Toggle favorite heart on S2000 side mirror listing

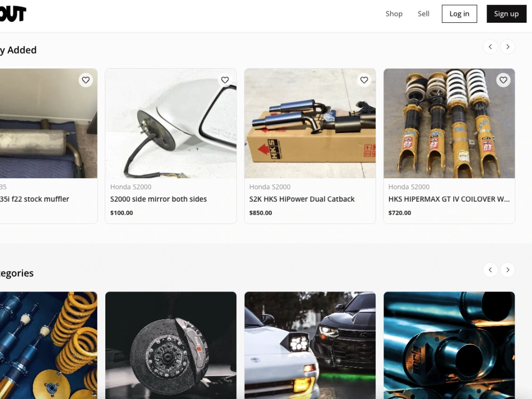pos(225,80)
